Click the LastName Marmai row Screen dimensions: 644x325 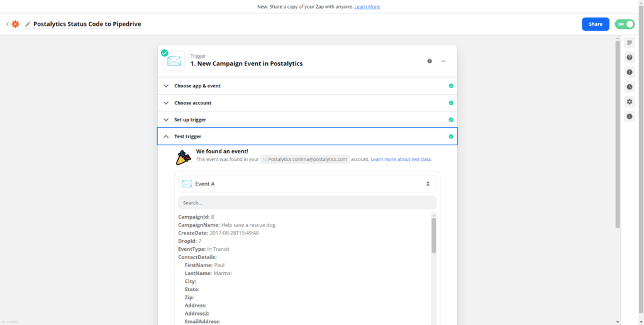(x=208, y=273)
